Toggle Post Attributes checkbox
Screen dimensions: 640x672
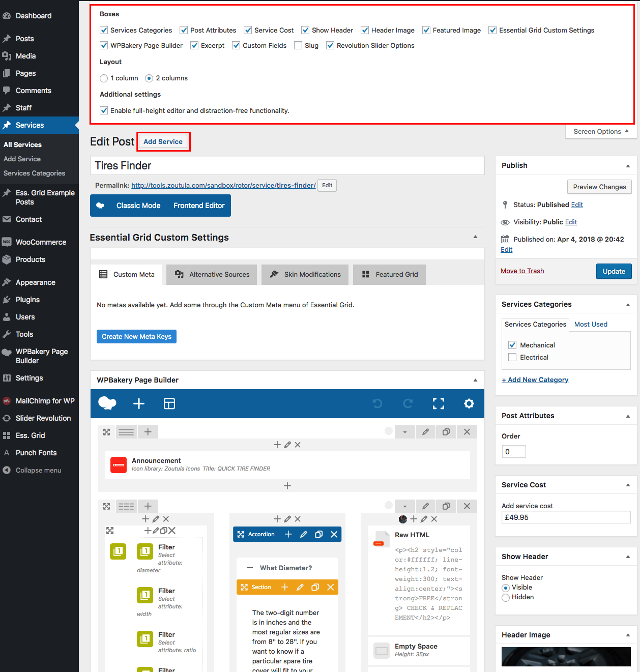point(184,30)
